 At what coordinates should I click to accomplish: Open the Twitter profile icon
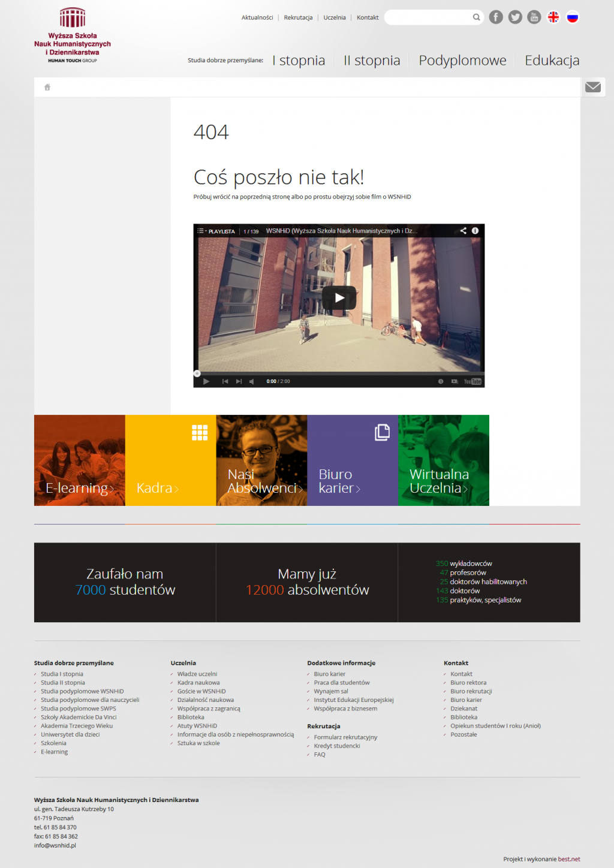(x=515, y=17)
